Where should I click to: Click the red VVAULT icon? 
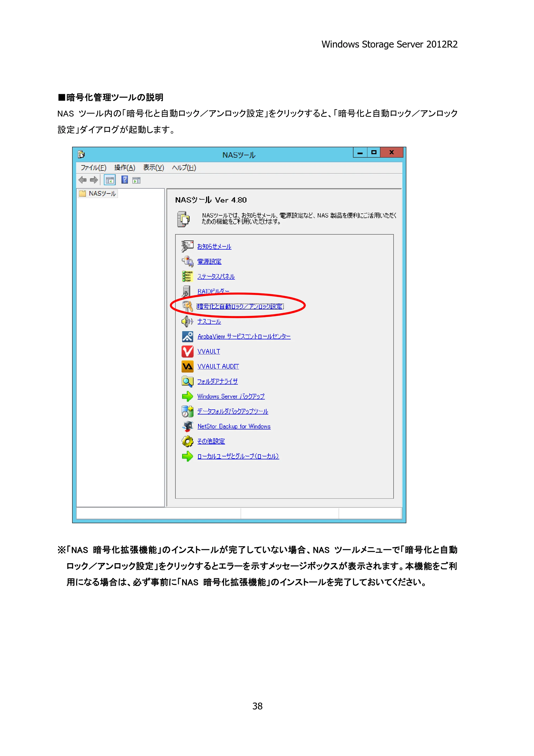(187, 351)
